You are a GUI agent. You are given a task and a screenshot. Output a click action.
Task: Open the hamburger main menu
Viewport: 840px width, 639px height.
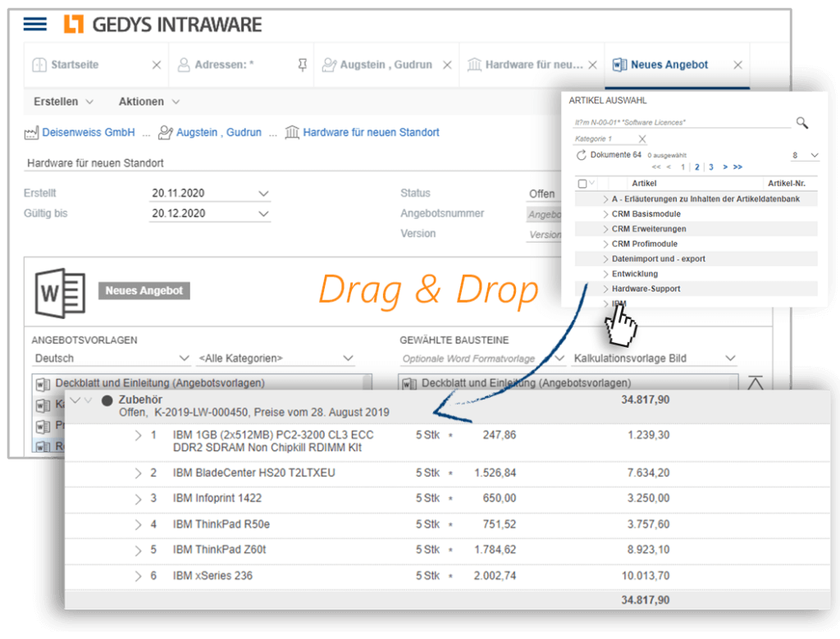(34, 24)
